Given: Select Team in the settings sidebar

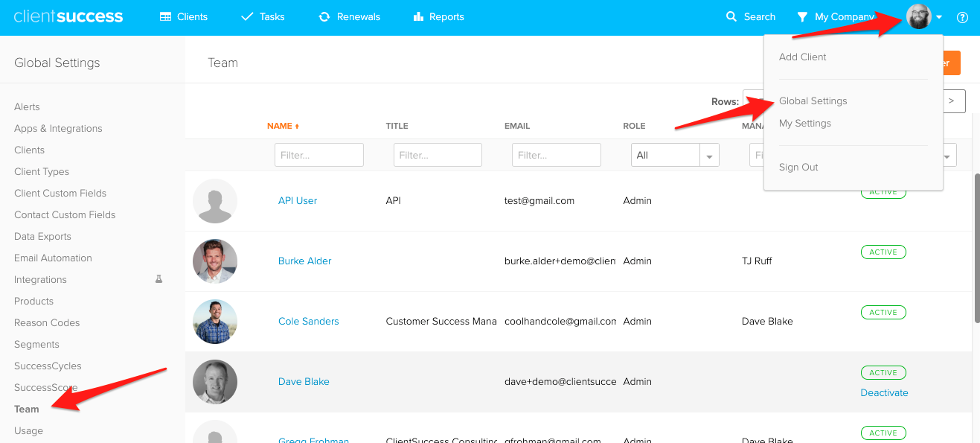Looking at the screenshot, I should pyautogui.click(x=26, y=409).
